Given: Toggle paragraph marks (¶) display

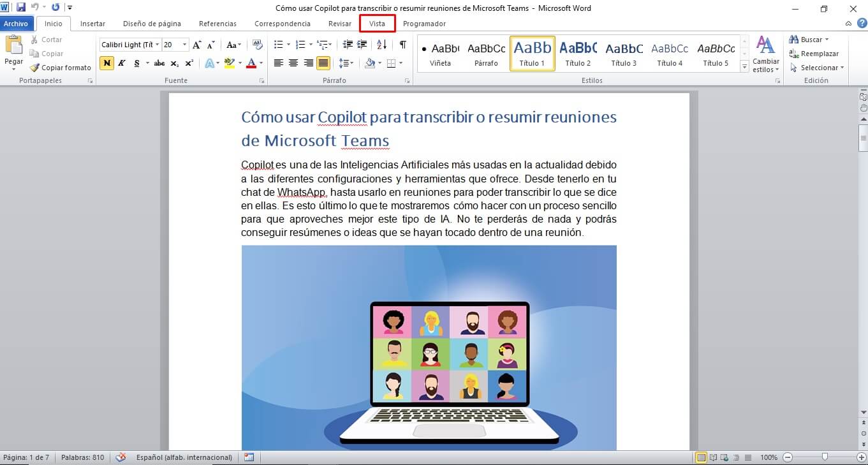Looking at the screenshot, I should click(402, 45).
